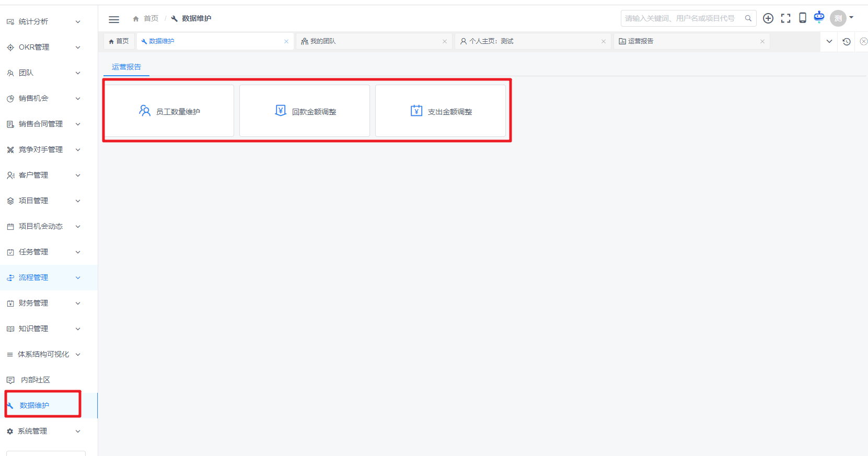Image resolution: width=868 pixels, height=456 pixels.
Task: Click the plus circle add icon
Action: point(768,18)
